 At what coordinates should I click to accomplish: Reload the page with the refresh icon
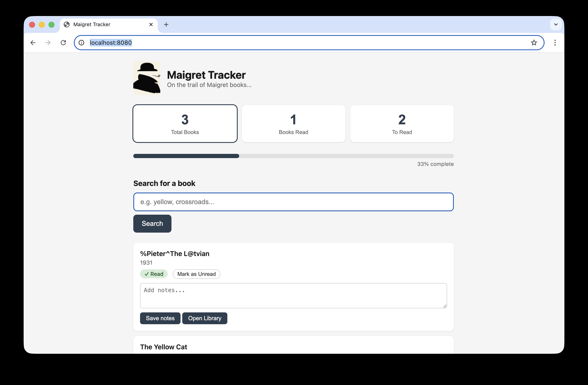[x=63, y=43]
